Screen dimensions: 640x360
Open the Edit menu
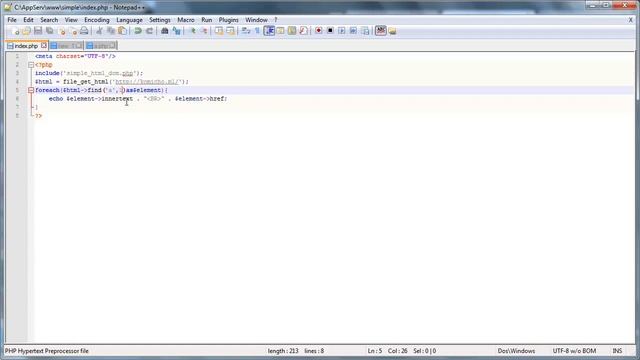click(x=28, y=20)
